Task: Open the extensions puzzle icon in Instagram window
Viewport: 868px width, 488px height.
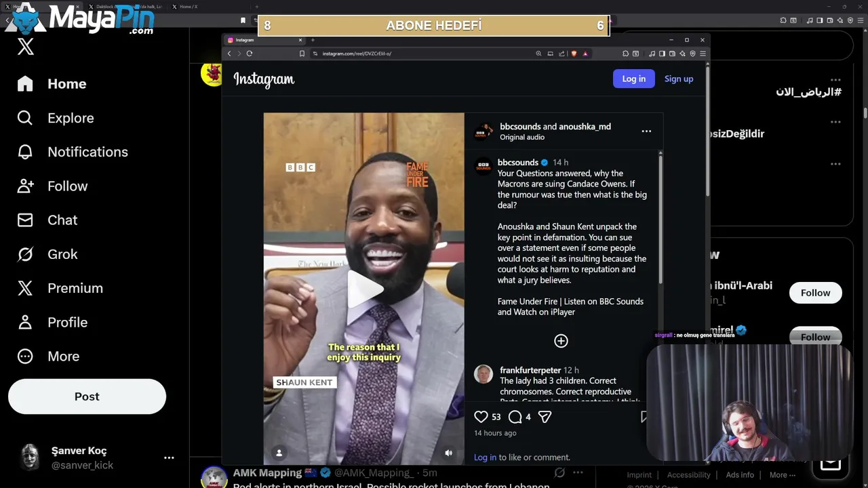Action: pos(625,54)
